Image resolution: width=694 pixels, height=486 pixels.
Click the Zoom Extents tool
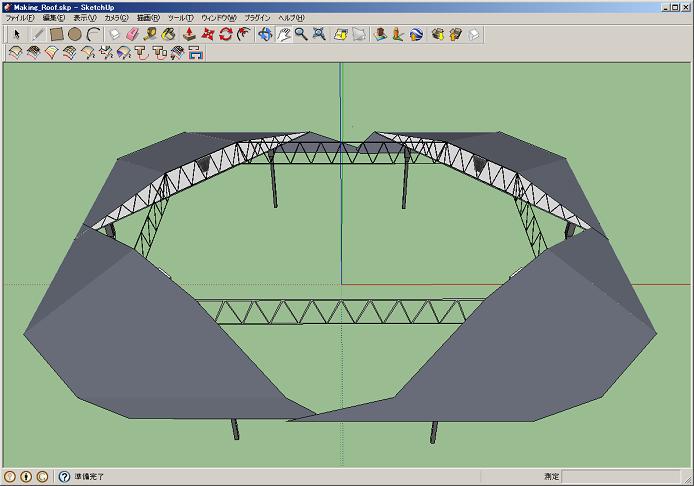[x=319, y=34]
